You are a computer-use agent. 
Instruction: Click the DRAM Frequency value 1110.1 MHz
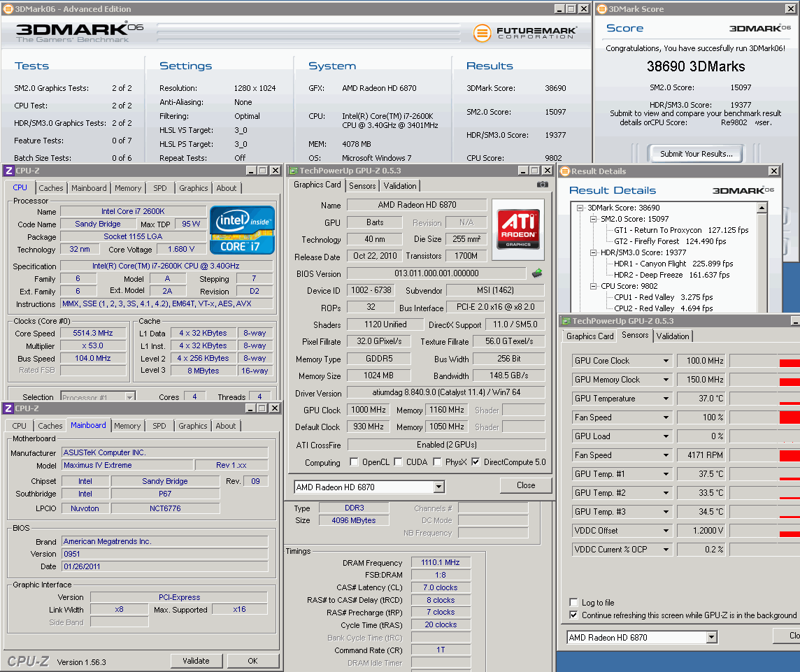click(x=441, y=562)
